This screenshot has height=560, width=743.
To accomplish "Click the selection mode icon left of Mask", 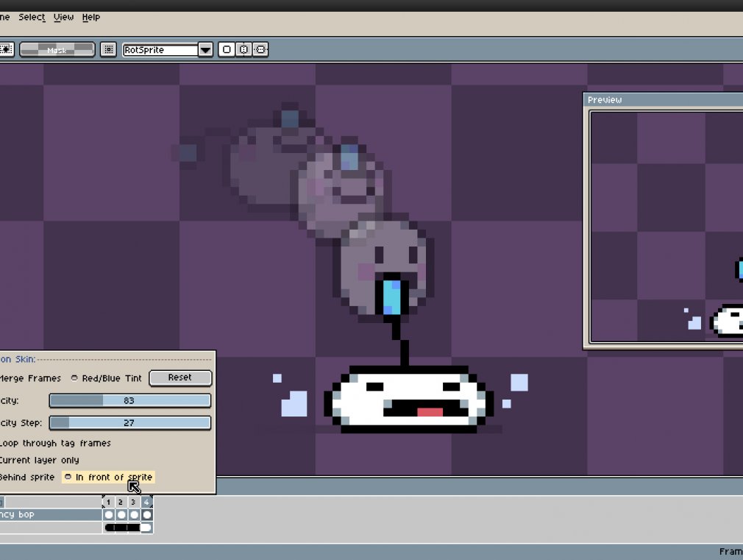I will (x=6, y=49).
